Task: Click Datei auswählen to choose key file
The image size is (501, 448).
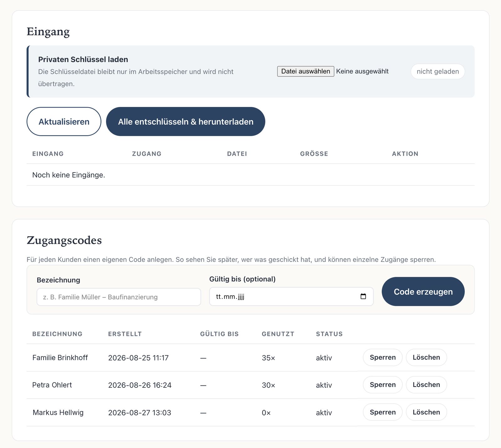Action: (306, 71)
